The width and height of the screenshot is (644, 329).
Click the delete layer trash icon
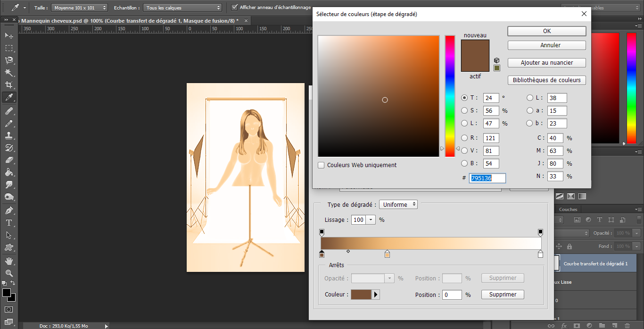click(x=627, y=325)
